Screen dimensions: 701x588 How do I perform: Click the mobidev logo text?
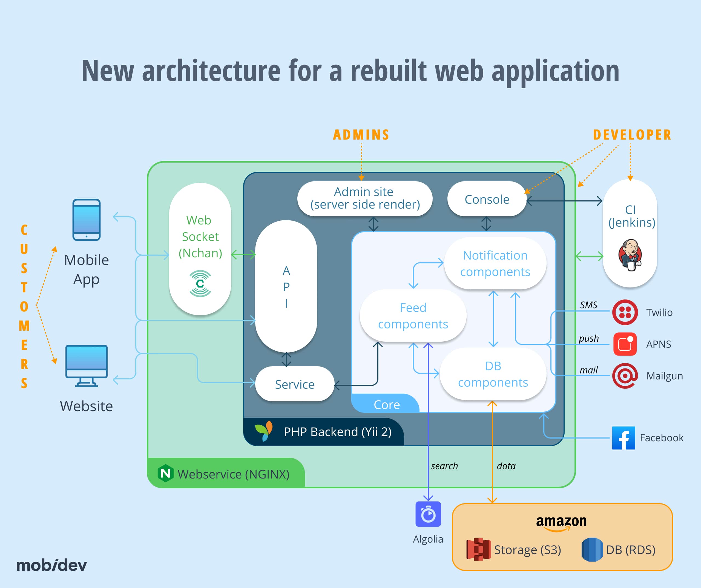click(52, 565)
